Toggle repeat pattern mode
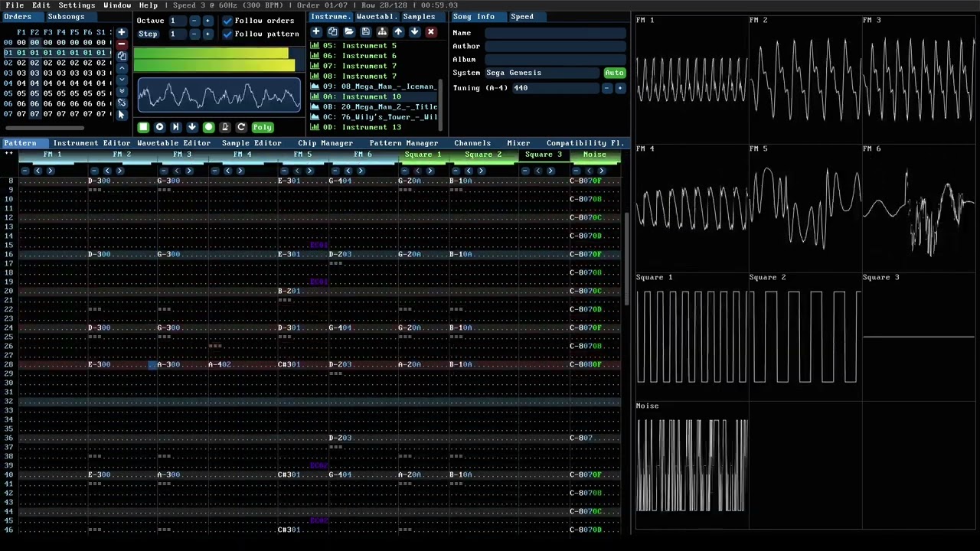980x551 pixels. pos(241,127)
